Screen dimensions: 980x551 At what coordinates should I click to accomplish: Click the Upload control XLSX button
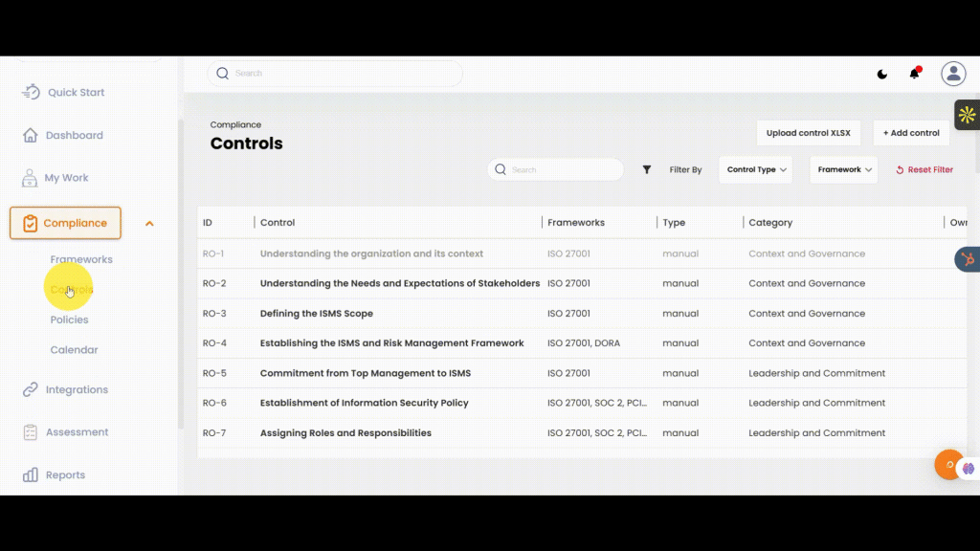808,133
